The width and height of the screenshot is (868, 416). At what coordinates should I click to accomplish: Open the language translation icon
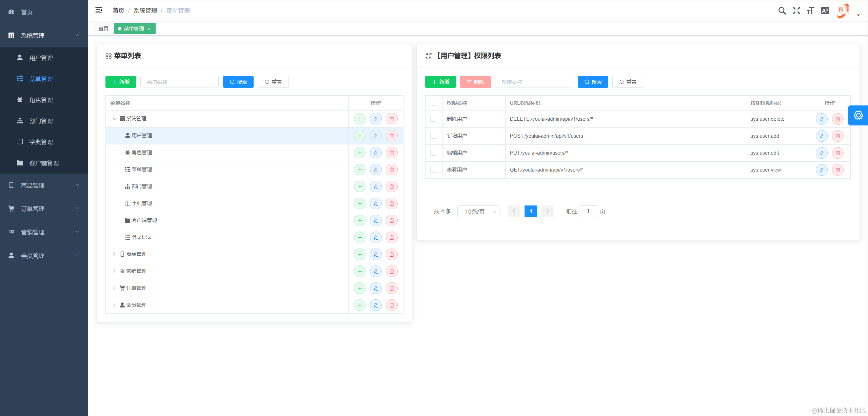pyautogui.click(x=825, y=11)
